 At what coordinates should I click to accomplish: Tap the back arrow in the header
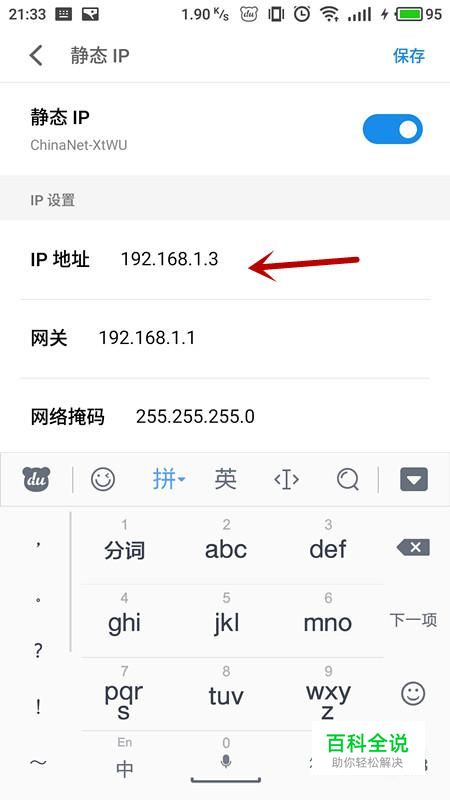tap(36, 55)
